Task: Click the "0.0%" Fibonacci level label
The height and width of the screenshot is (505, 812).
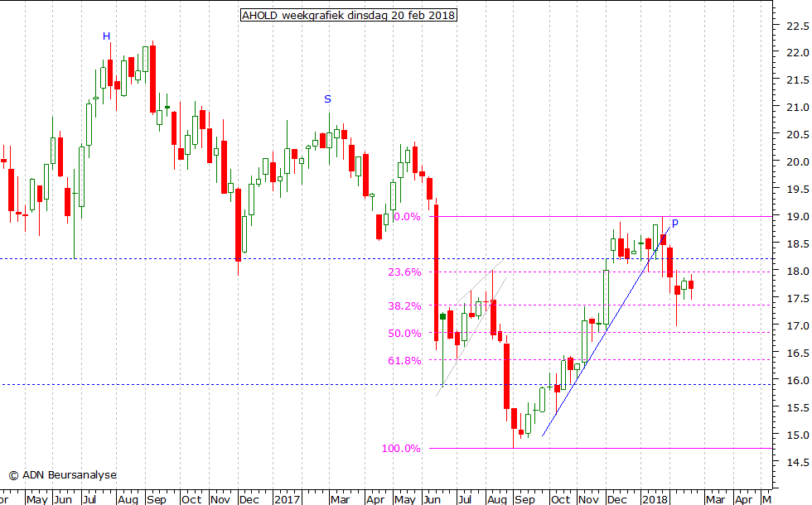Action: [407, 217]
